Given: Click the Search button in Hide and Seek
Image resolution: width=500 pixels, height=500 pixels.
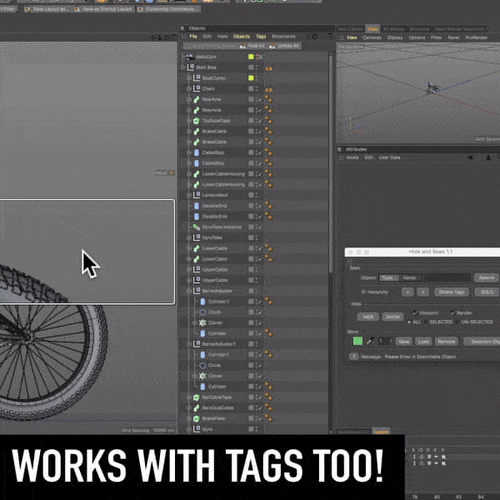Looking at the screenshot, I should tap(486, 278).
